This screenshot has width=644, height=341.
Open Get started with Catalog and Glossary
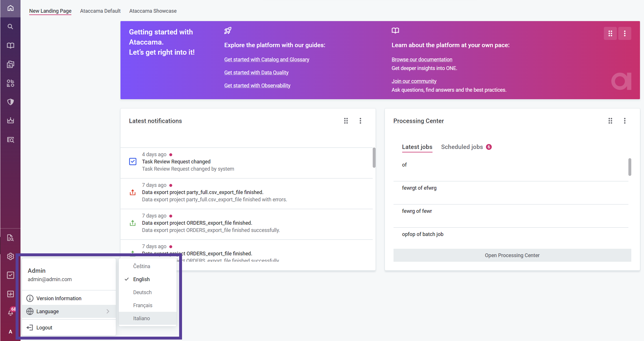click(x=267, y=60)
